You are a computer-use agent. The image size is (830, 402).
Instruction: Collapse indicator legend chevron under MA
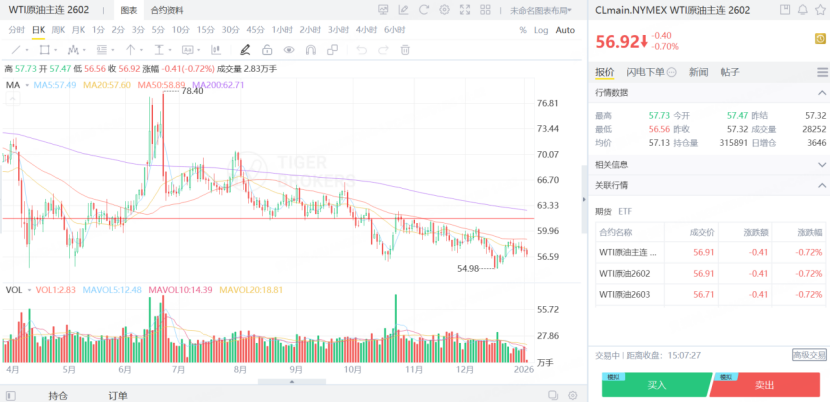coord(13,98)
